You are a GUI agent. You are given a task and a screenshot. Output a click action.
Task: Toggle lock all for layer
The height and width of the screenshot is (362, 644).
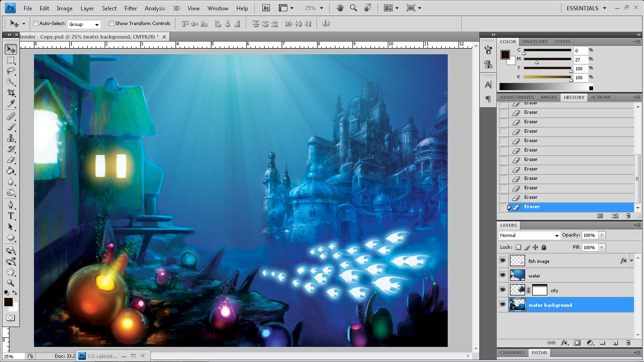click(x=544, y=247)
